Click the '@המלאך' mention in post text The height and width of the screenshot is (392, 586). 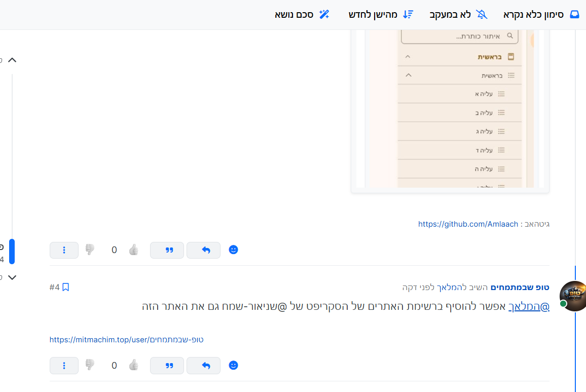coord(529,306)
